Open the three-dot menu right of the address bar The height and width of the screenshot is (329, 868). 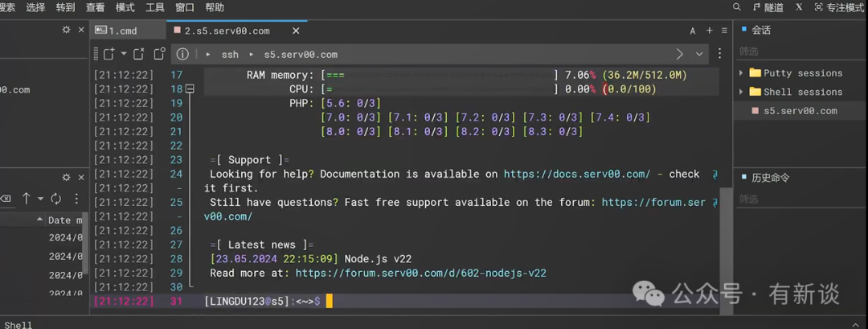(719, 54)
